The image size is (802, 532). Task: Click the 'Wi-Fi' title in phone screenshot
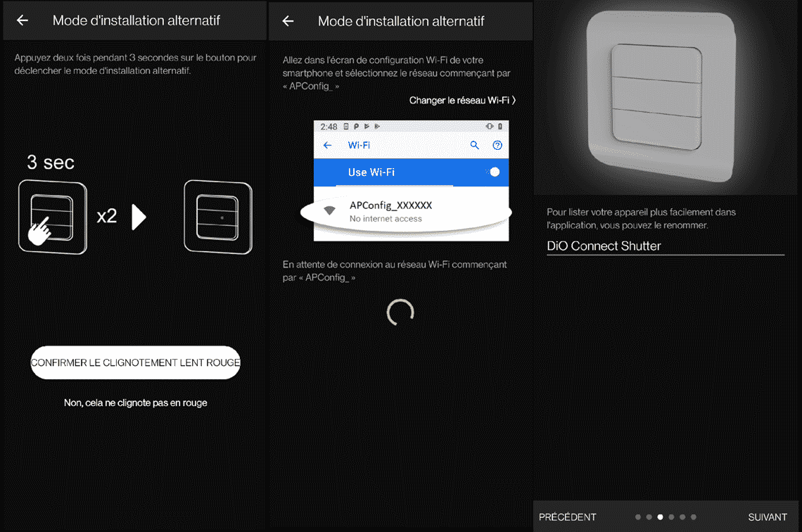pyautogui.click(x=359, y=145)
